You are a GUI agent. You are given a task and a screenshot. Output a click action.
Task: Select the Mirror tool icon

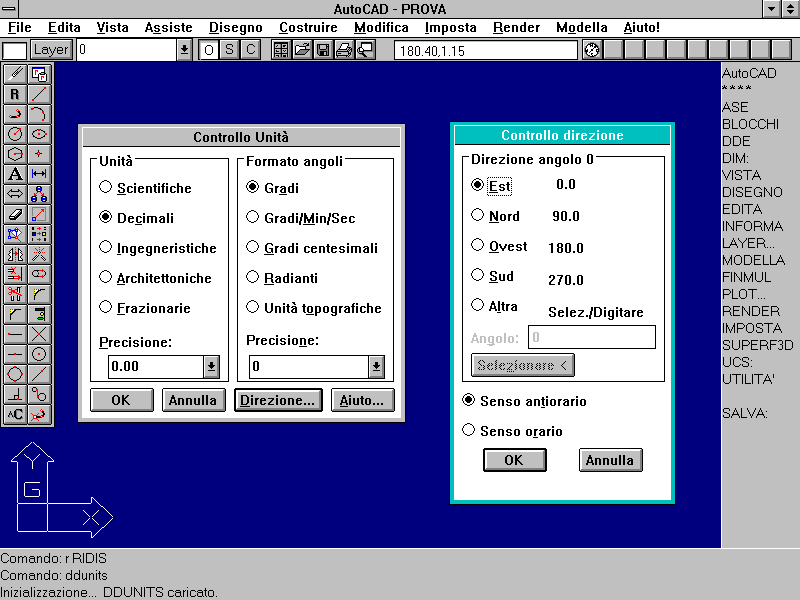click(x=15, y=254)
